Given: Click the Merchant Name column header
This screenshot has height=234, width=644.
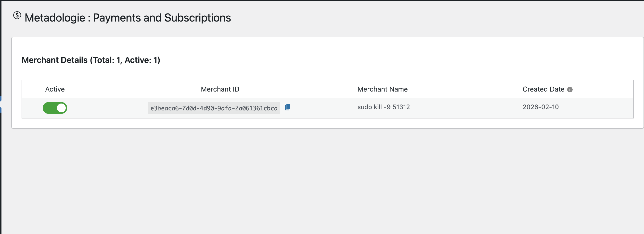Looking at the screenshot, I should tap(383, 89).
